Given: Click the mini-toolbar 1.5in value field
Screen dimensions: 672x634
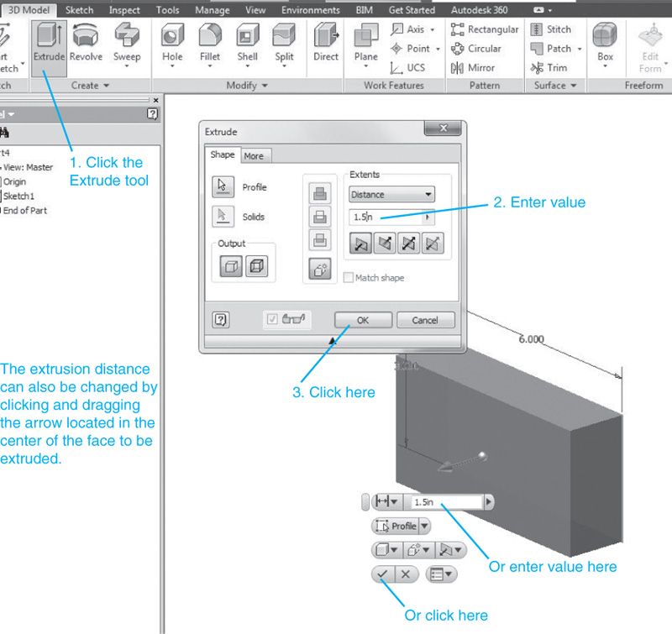Looking at the screenshot, I should point(447,502).
